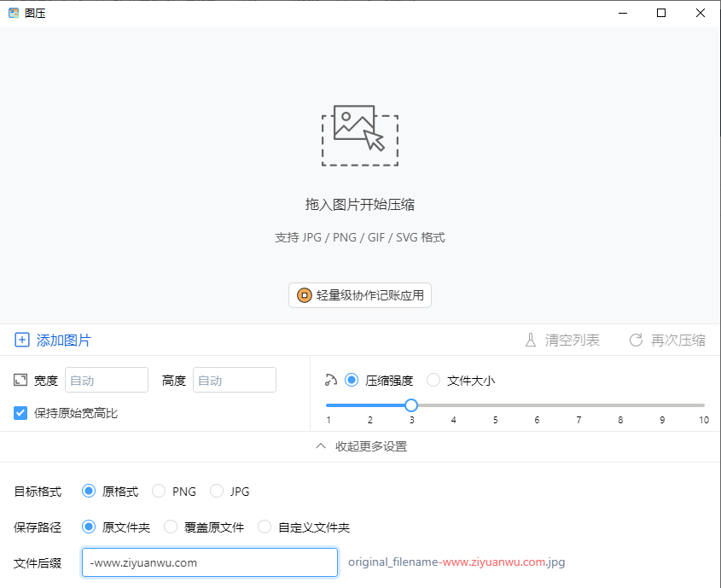Switch compression mode to 文件大小
This screenshot has width=721, height=588.
(x=433, y=380)
